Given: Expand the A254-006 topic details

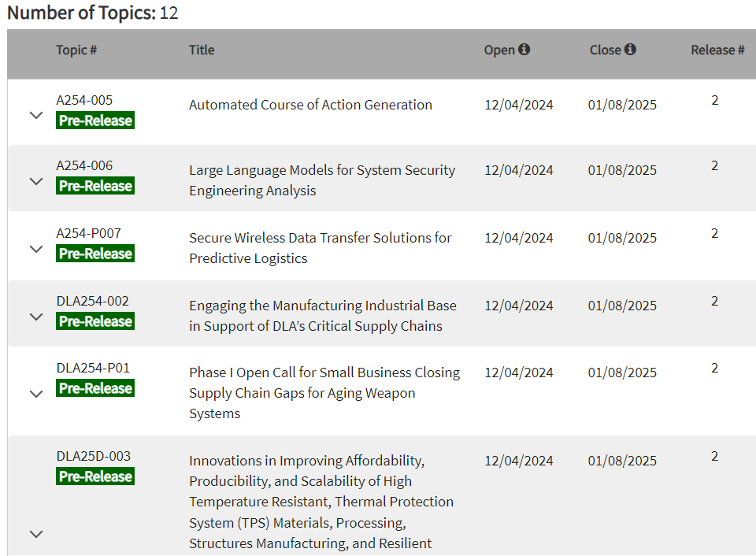Looking at the screenshot, I should [35, 181].
